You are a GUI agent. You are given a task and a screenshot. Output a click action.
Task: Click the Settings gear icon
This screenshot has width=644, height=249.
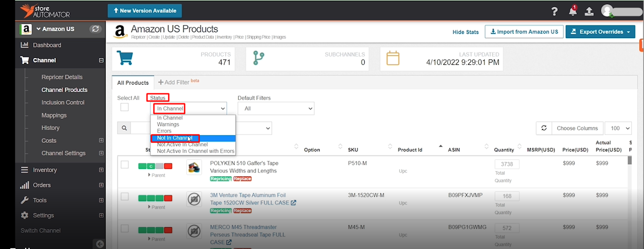25,216
